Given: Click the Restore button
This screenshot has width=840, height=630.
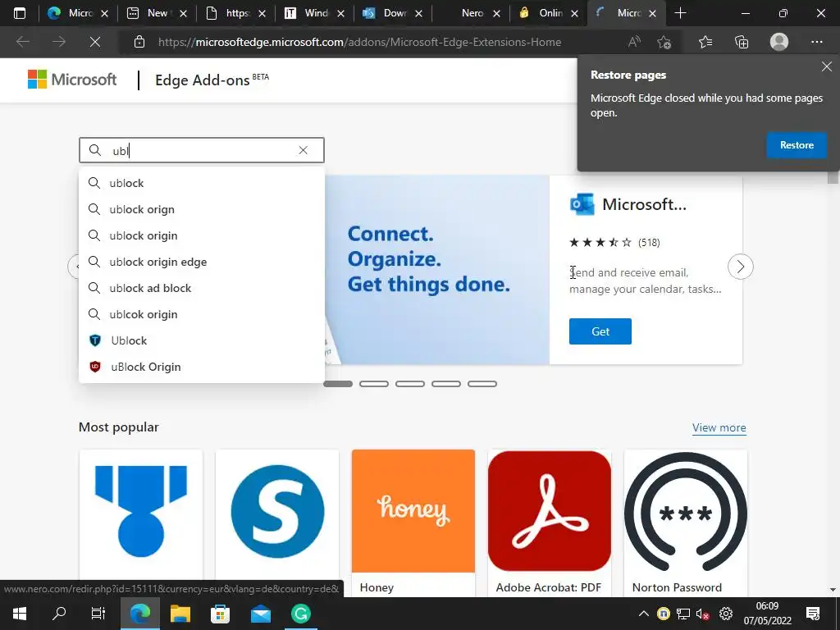Looking at the screenshot, I should (797, 145).
